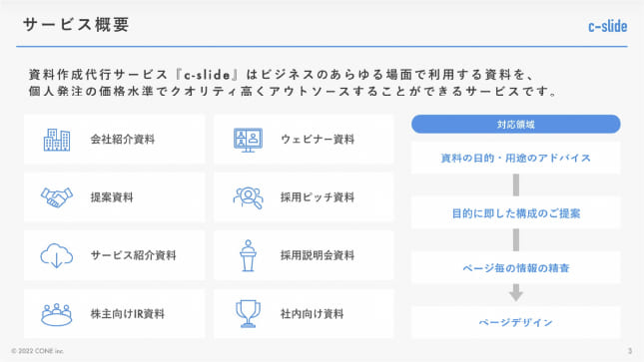The image size is (644, 362).
Task: Click ページ毎の情報の精査 box
Action: point(516,268)
